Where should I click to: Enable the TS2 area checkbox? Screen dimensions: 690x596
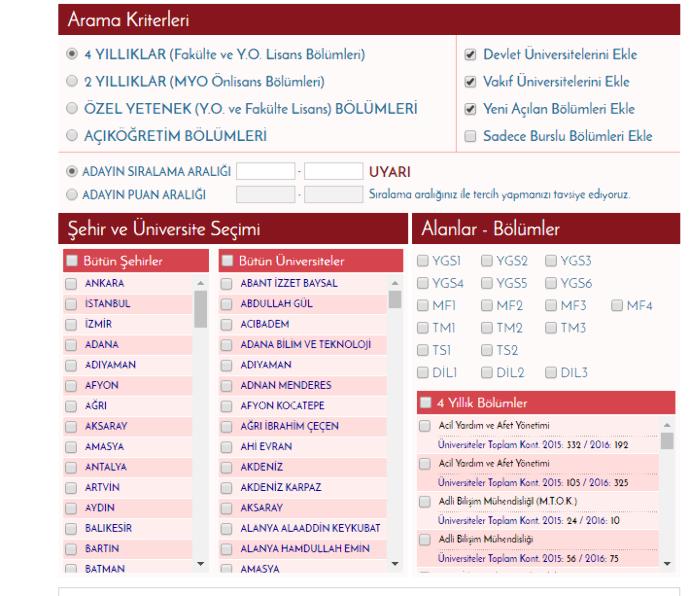(x=487, y=350)
